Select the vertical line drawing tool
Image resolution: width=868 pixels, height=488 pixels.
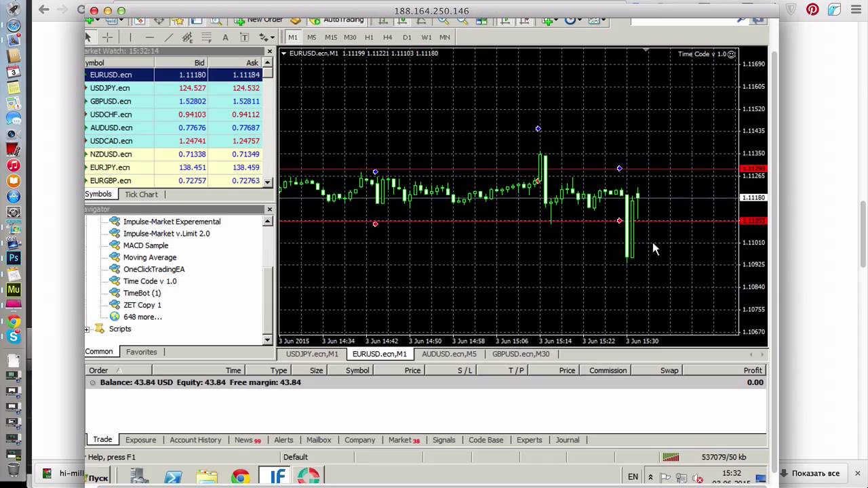point(130,37)
